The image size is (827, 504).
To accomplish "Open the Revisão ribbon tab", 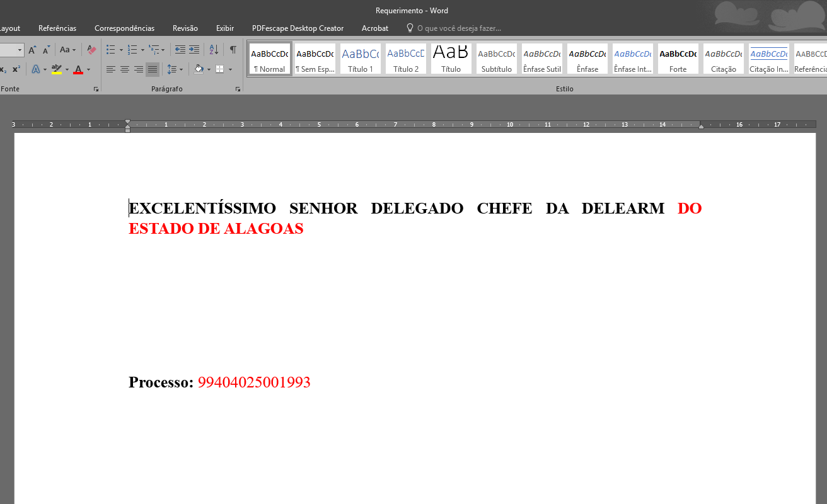I will pos(185,28).
